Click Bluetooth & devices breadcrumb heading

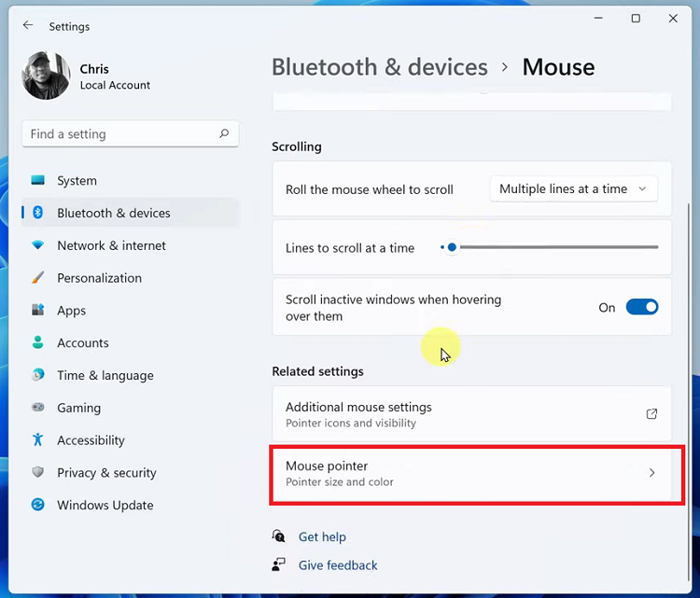click(x=380, y=67)
